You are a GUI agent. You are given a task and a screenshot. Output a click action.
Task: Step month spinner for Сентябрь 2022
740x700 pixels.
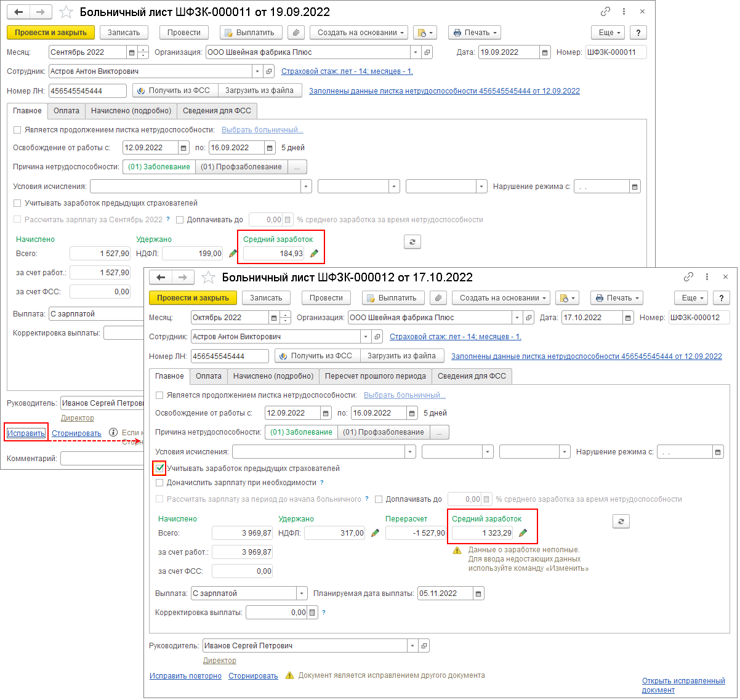[x=143, y=52]
